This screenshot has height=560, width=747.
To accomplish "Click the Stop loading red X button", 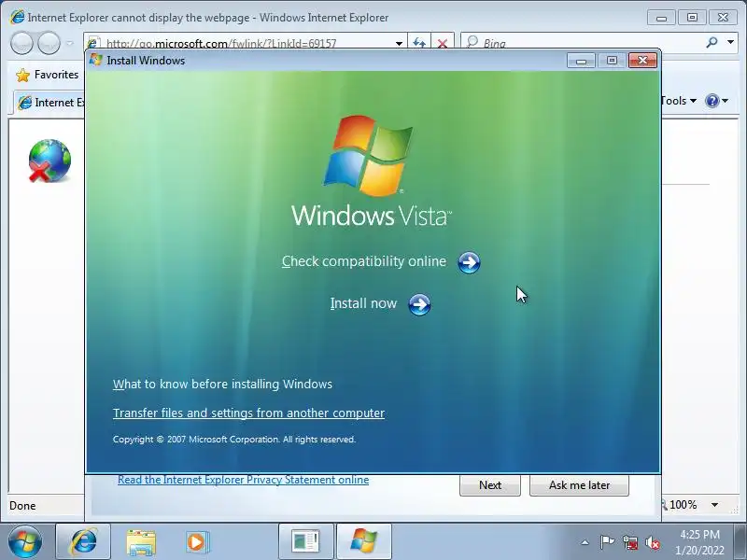I will click(x=443, y=43).
